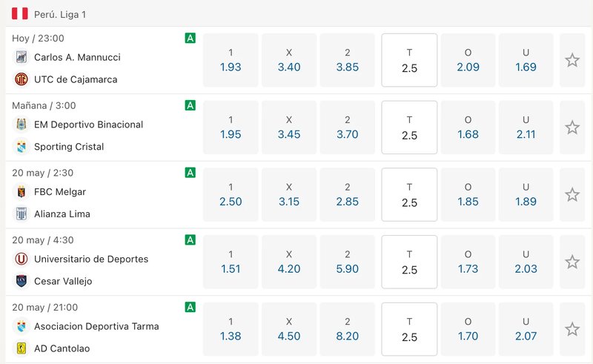
Task: Change total line for Universitario match
Action: tap(409, 262)
